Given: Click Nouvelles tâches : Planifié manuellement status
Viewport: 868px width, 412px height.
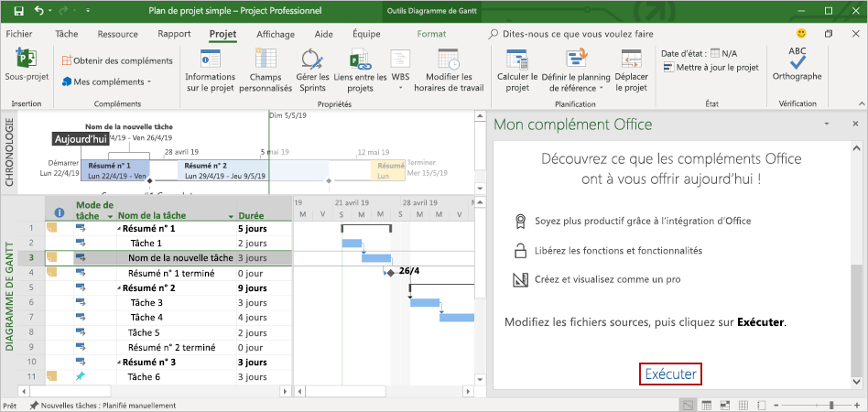Looking at the screenshot, I should click(103, 406).
